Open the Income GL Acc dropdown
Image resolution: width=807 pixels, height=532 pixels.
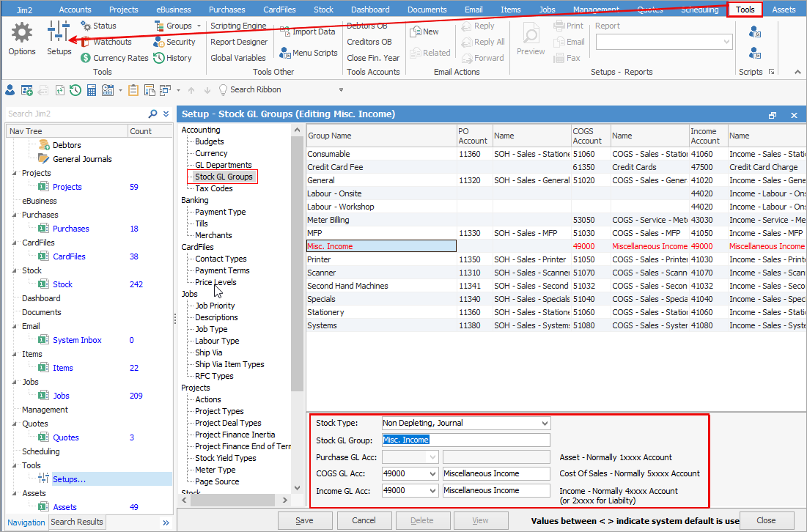pyautogui.click(x=432, y=491)
